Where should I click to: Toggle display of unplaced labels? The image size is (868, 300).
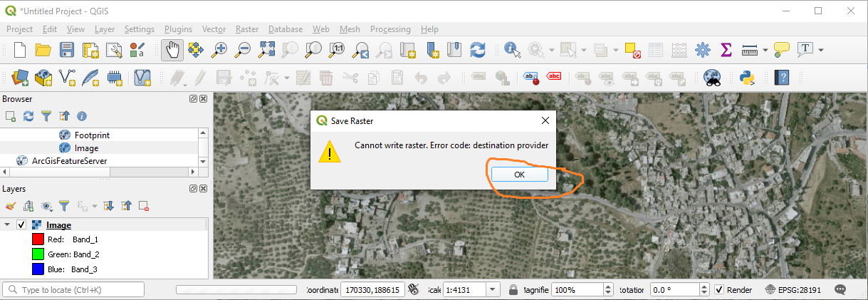tap(554, 77)
